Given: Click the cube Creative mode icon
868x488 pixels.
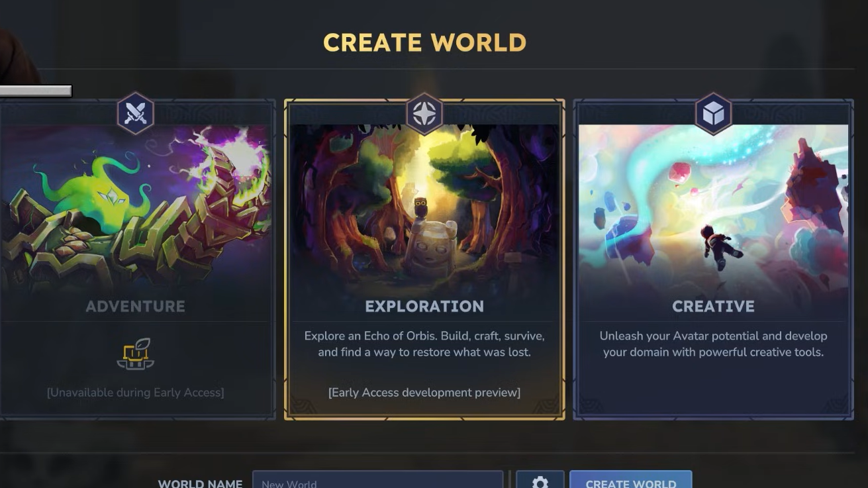Looking at the screenshot, I should [x=713, y=113].
